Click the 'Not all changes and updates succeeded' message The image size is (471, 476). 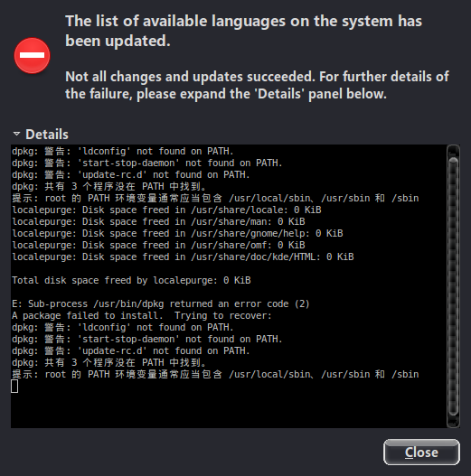pos(257,85)
